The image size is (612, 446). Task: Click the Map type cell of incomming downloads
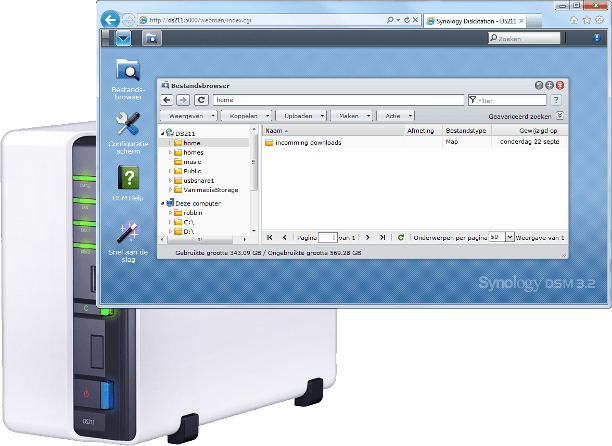pyautogui.click(x=466, y=142)
